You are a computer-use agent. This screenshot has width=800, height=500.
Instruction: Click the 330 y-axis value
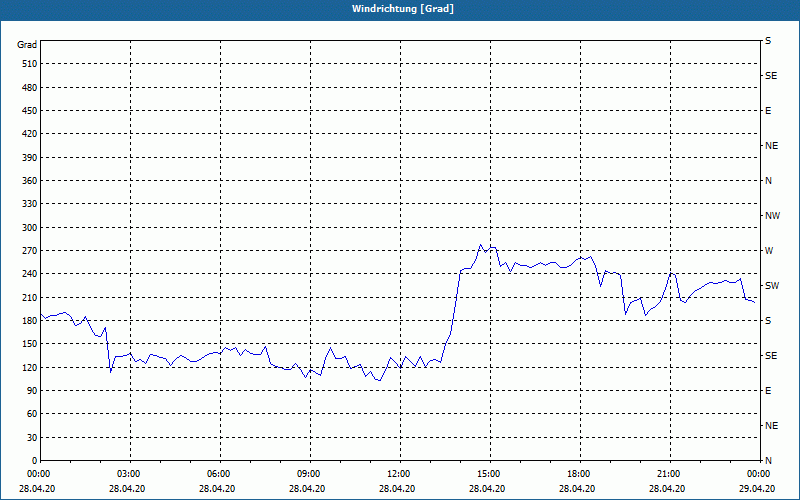(x=30, y=204)
